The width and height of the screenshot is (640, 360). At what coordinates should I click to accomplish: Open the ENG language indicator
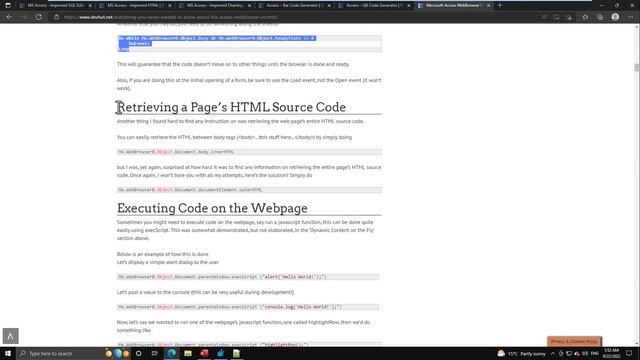tap(595, 353)
